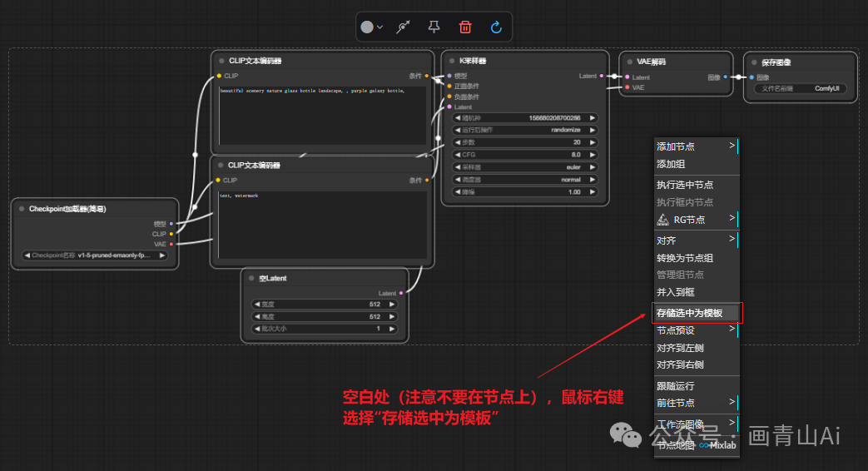Pin selected nodes with the pin icon
868x471 pixels.
click(434, 27)
